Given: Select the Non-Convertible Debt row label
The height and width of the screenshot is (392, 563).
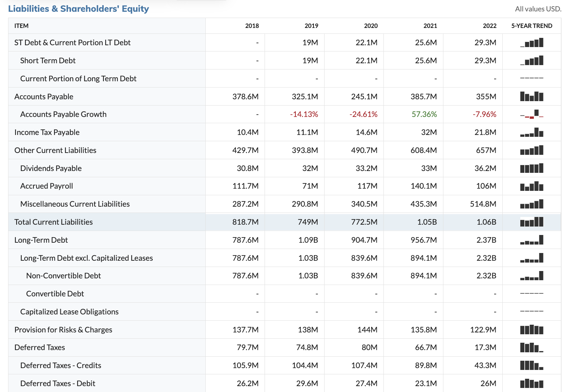Looking at the screenshot, I should pos(63,276).
